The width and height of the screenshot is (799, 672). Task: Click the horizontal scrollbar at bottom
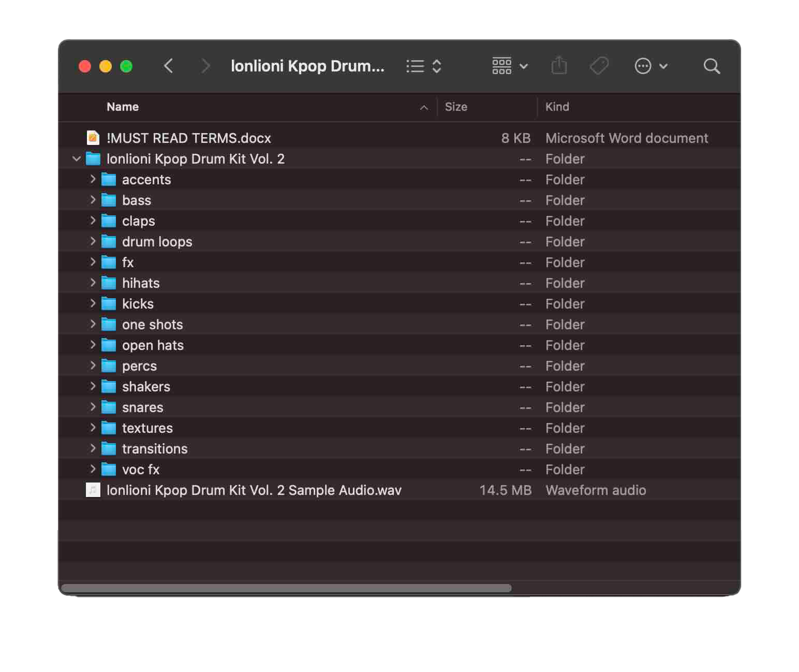(x=286, y=588)
